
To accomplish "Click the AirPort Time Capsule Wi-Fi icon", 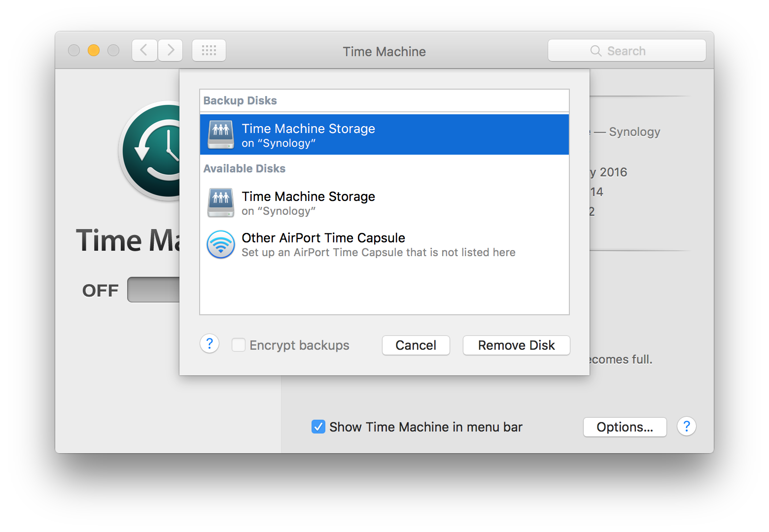I will coord(221,244).
